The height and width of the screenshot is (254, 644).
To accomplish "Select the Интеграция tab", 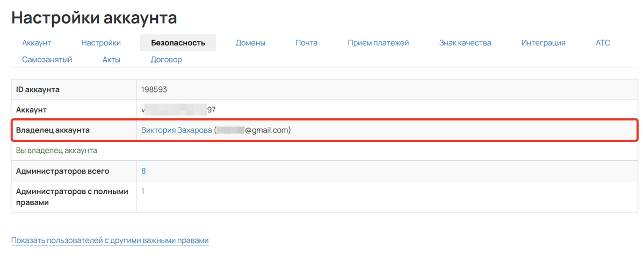I will (x=543, y=43).
